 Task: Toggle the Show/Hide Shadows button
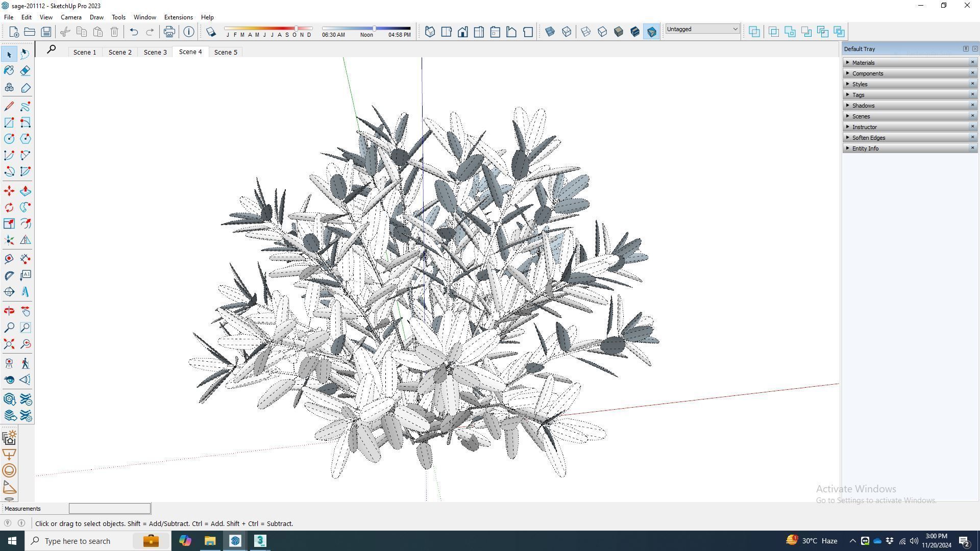click(x=211, y=32)
